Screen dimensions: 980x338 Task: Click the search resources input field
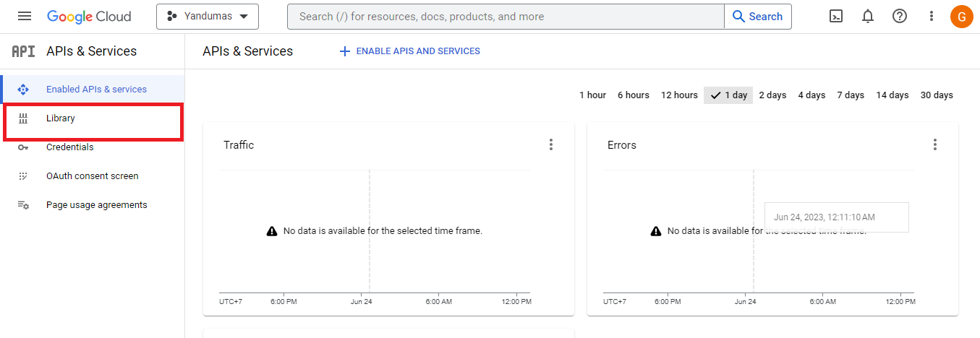(506, 16)
